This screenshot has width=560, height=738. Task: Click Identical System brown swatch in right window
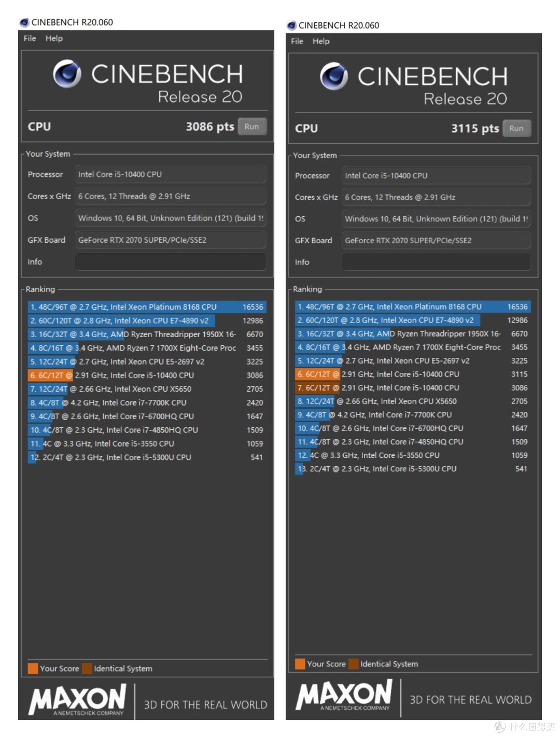point(354,664)
